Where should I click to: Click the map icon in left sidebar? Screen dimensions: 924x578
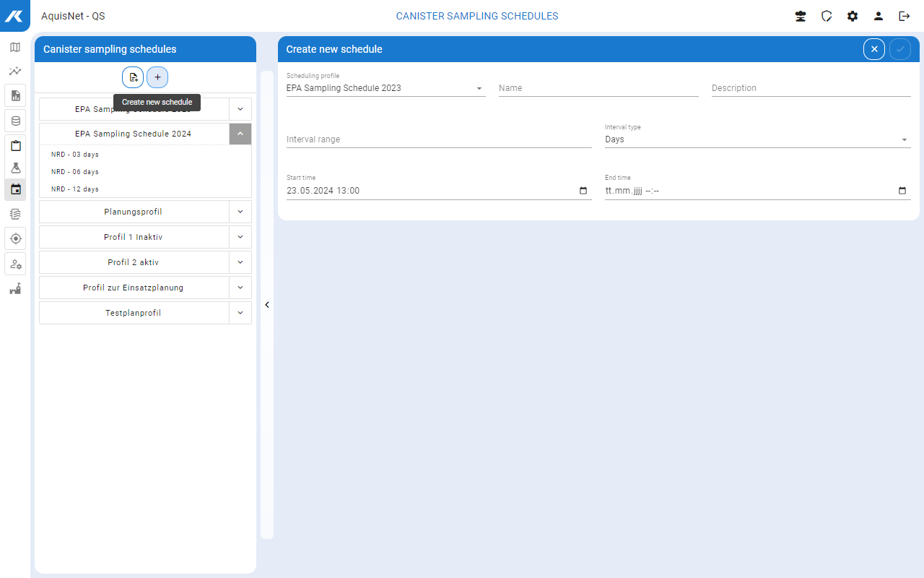point(15,48)
